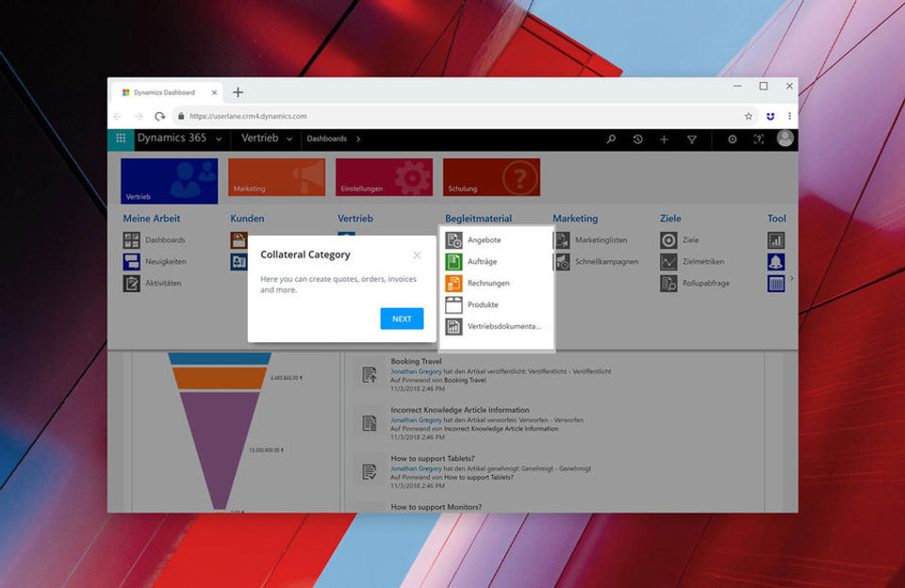Open the advanced find funnel icon
Image resolution: width=905 pixels, height=588 pixels.
pos(691,139)
